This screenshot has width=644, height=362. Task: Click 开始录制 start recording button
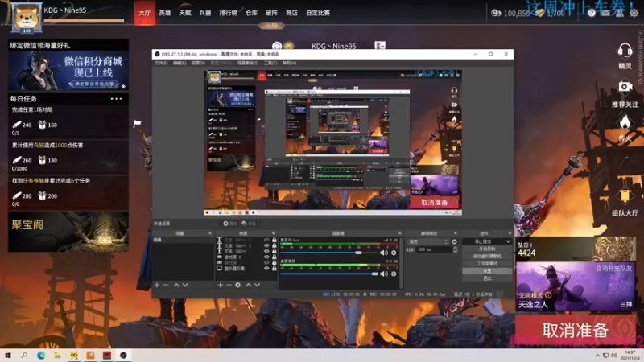tap(487, 249)
